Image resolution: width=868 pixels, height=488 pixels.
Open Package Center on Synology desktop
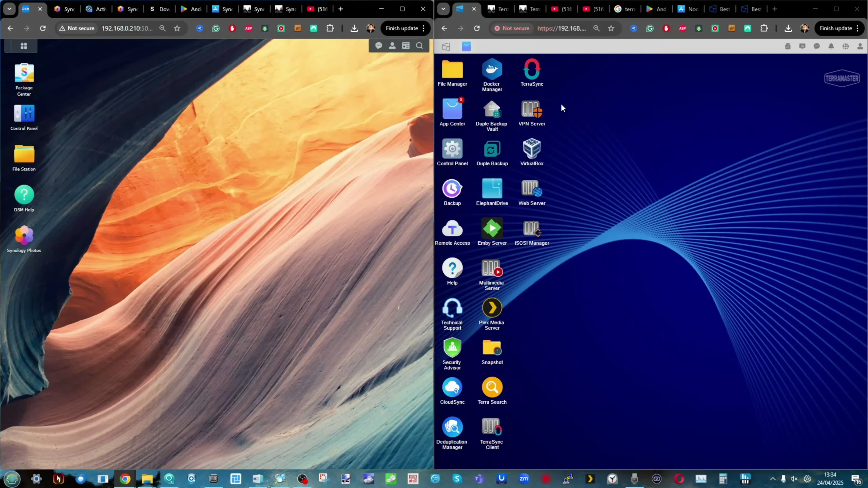tap(24, 80)
